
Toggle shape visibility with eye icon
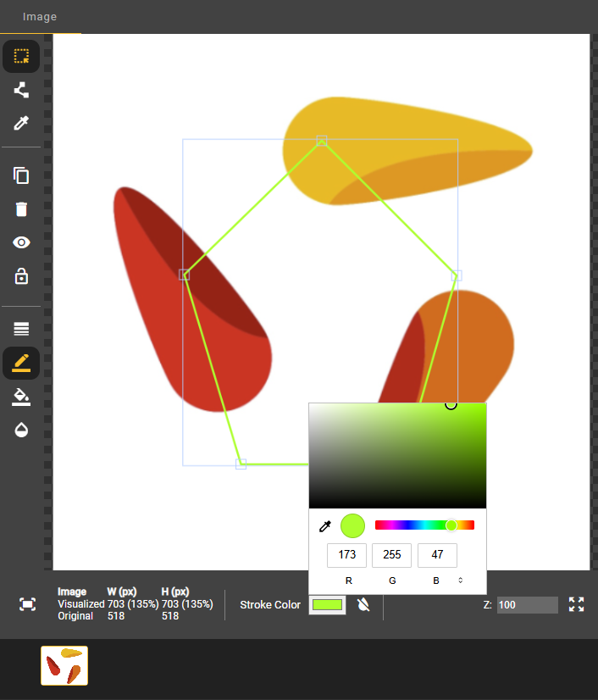point(21,242)
